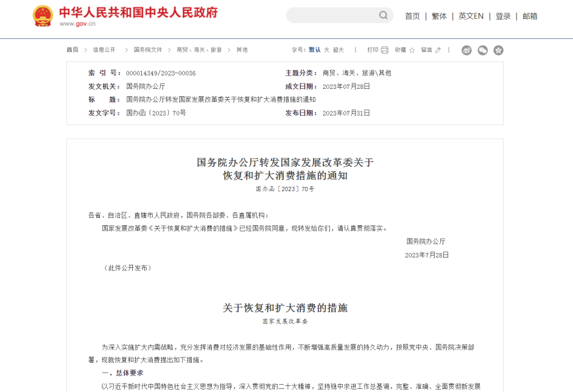Click the national emblem logo

43,16
